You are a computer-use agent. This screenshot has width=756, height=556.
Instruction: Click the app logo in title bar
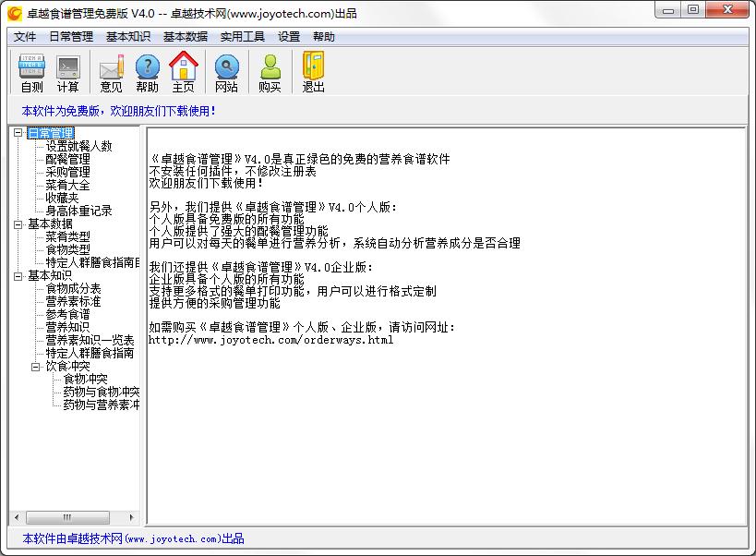tap(15, 14)
